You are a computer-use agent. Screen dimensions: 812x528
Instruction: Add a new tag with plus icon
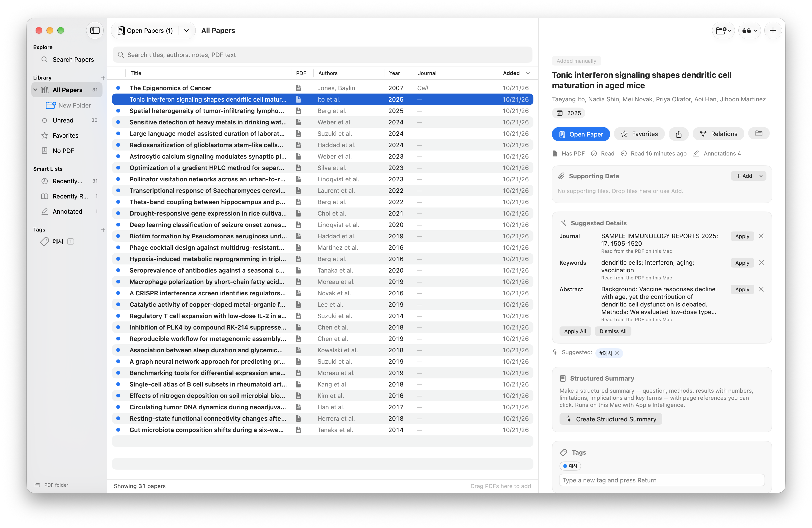(103, 230)
